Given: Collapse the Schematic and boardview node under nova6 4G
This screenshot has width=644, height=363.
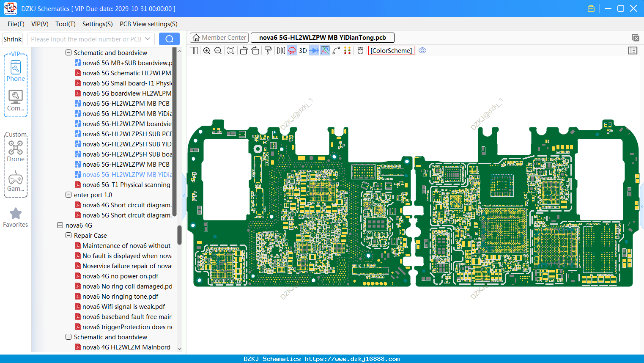Looking at the screenshot, I should point(69,337).
